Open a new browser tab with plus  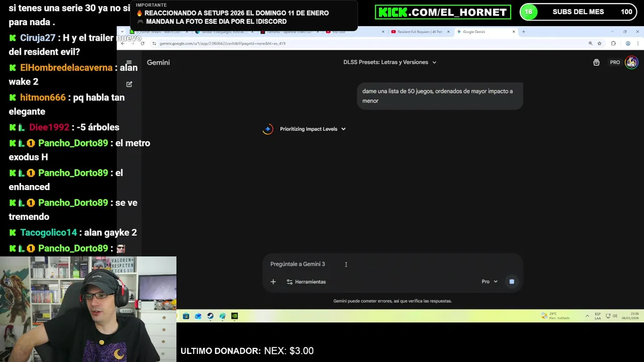pos(523,32)
